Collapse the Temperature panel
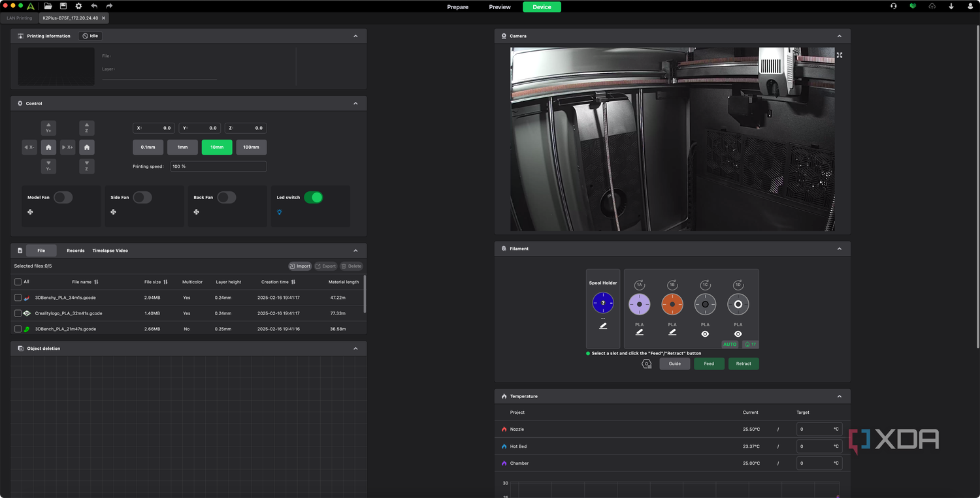Image resolution: width=980 pixels, height=498 pixels. click(x=840, y=396)
